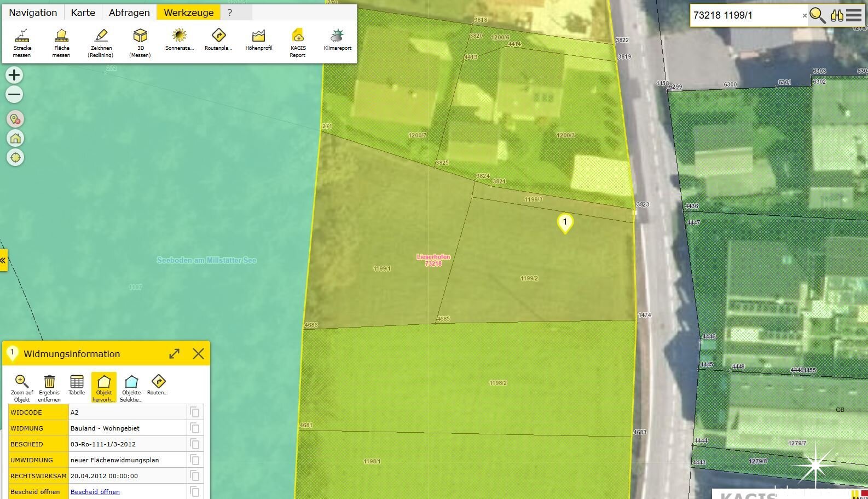The height and width of the screenshot is (499, 868).
Task: Expand the collapsed left side panel
Action: pos(3,260)
